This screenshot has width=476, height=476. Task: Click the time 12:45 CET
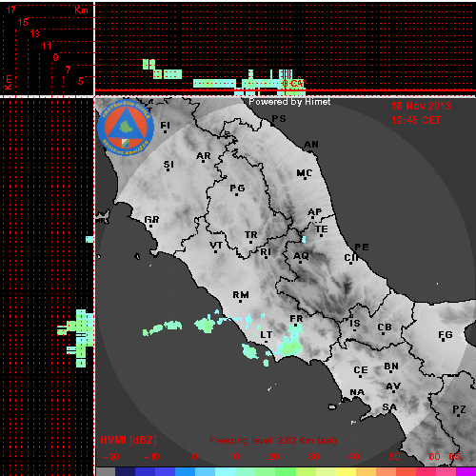(x=416, y=120)
